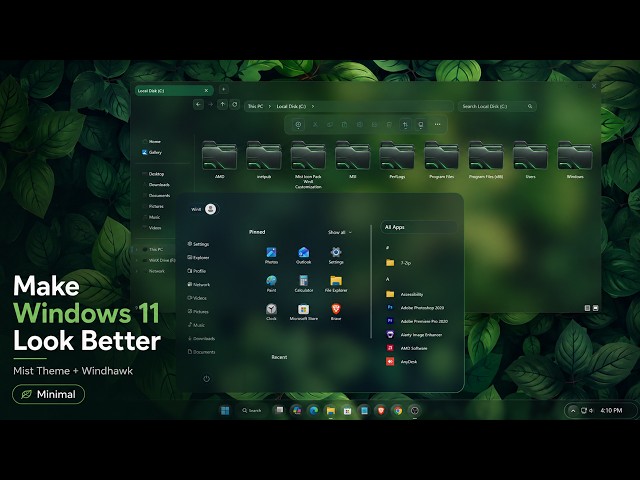The height and width of the screenshot is (480, 640).
Task: Open Adobe Premiere Pro 2020 in All Apps
Action: (417, 321)
